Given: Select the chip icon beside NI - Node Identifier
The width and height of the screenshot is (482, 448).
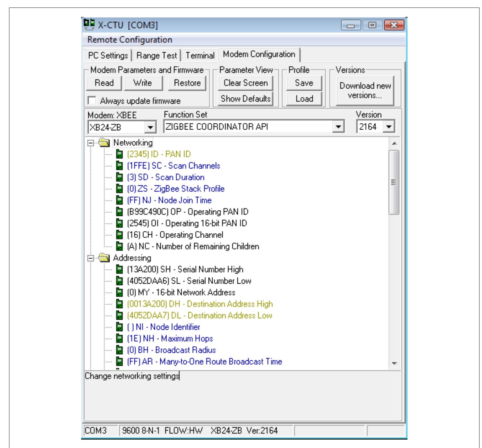Looking at the screenshot, I should click(120, 327).
